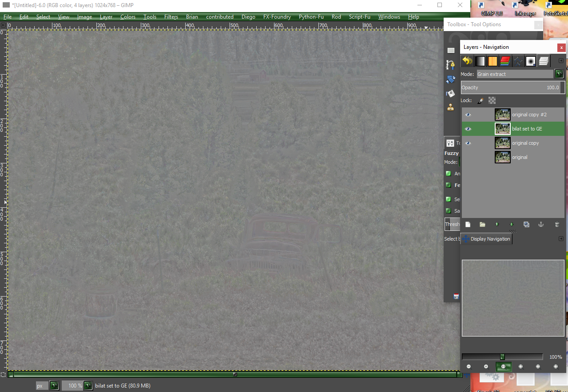The image size is (568, 392).
Task: Click the horizontal canvas scrollbar
Action: pos(235,374)
